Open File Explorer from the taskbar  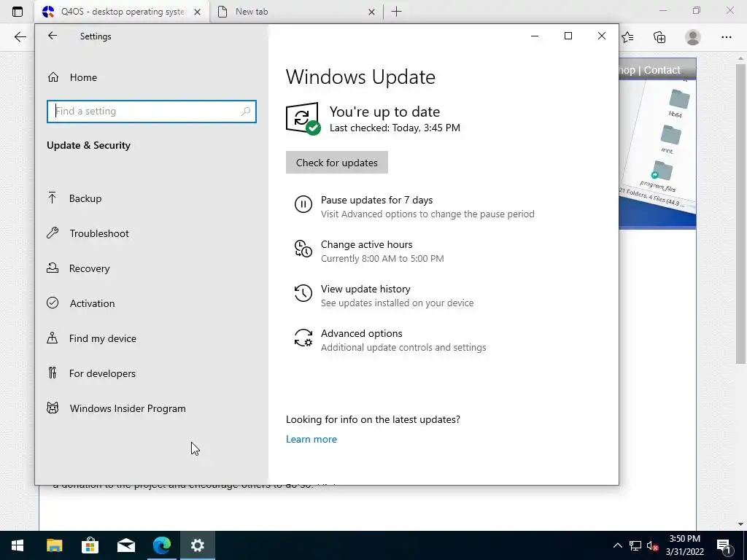[x=54, y=545]
